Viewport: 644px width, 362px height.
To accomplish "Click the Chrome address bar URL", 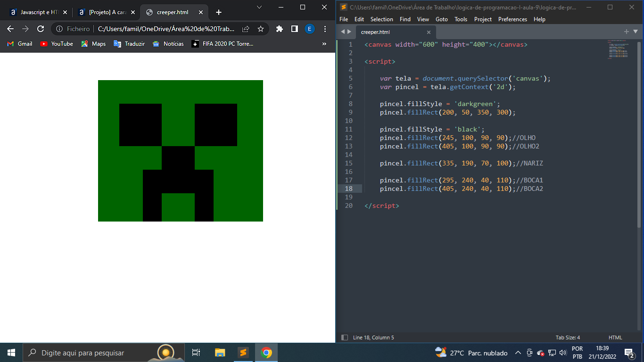I will [166, 29].
